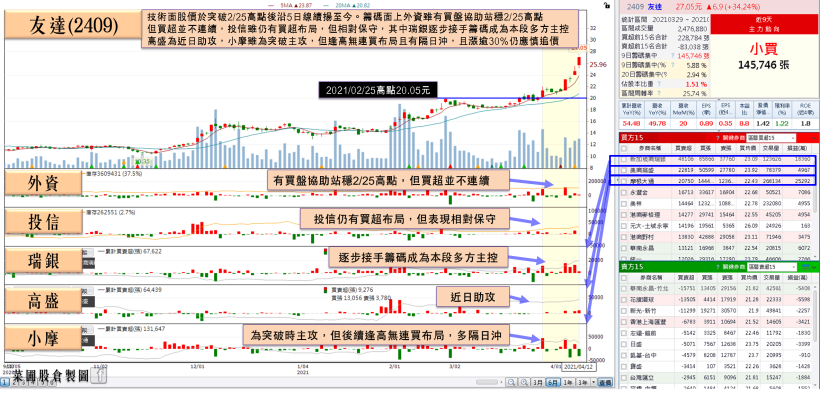Click 券商名稱 header in 買方15 table
This screenshot has width=820, height=394.
(x=650, y=149)
